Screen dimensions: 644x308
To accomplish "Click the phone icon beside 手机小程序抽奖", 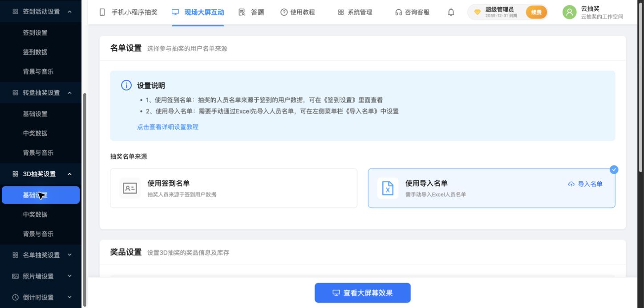I will 102,12.
